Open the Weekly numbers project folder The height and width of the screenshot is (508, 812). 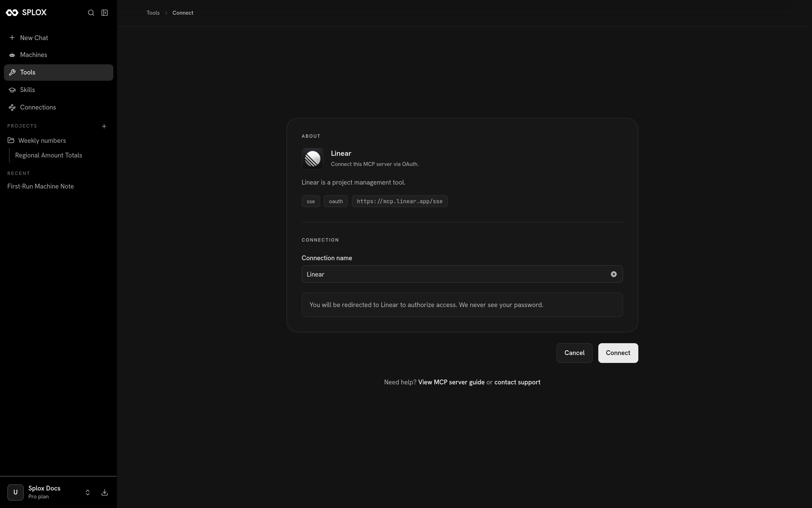click(x=59, y=141)
